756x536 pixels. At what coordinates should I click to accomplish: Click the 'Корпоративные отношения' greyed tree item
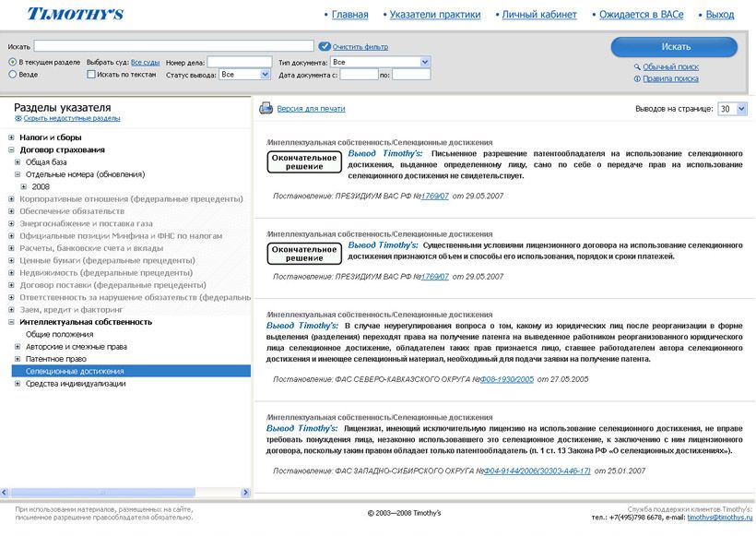coord(131,198)
